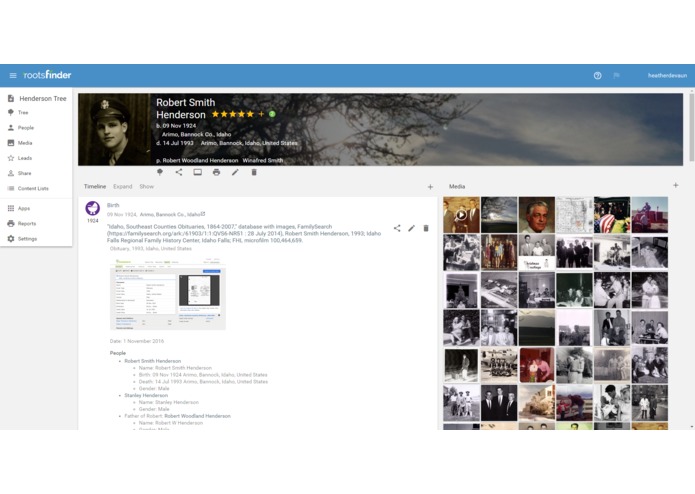Click the purple Birth event icon
The image size is (695, 494).
pos(93,208)
